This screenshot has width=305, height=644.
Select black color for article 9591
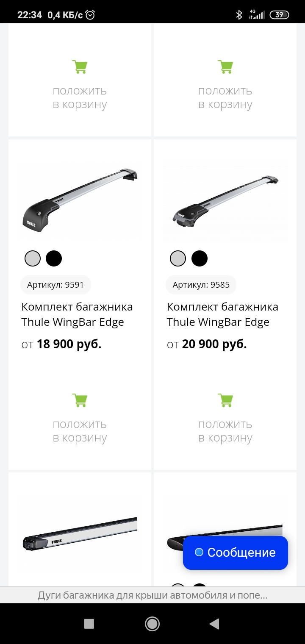(54, 258)
